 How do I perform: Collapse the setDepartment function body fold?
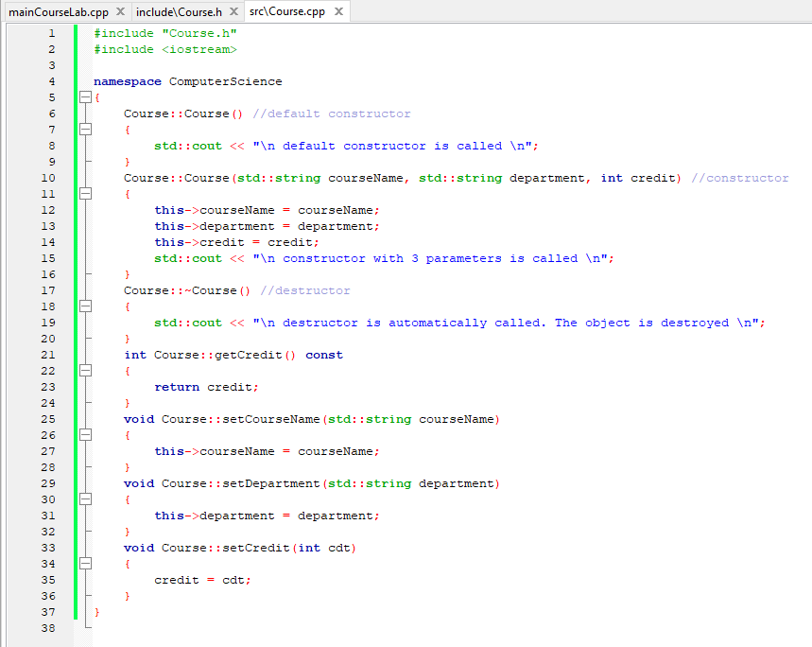[x=86, y=499]
